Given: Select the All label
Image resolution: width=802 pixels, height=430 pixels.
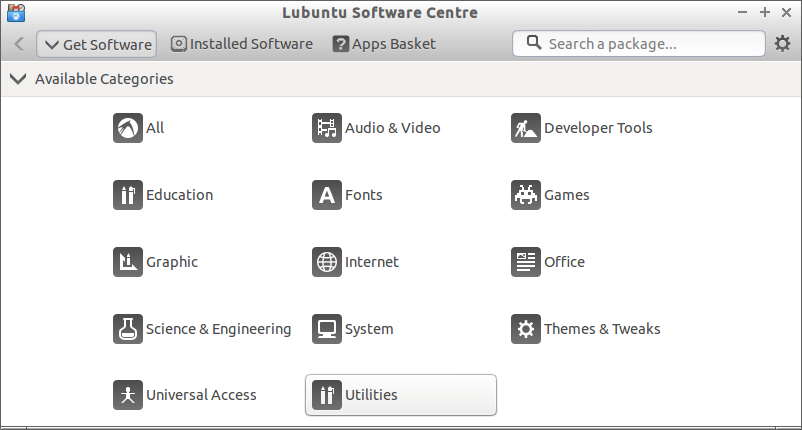Looking at the screenshot, I should (x=155, y=128).
